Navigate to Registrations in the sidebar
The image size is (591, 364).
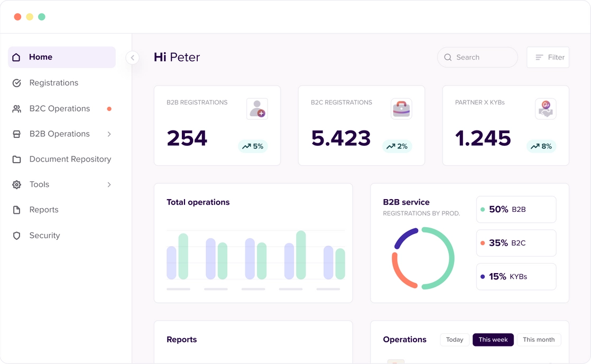(x=53, y=83)
